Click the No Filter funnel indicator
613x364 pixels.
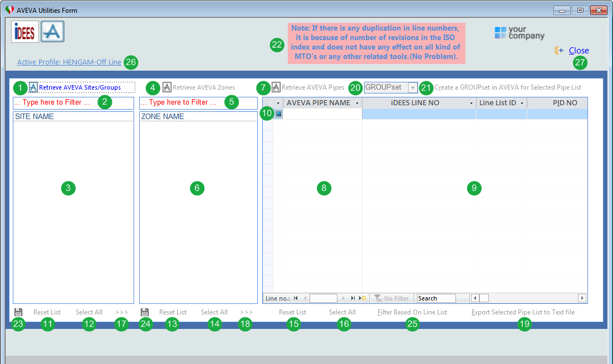tap(391, 298)
